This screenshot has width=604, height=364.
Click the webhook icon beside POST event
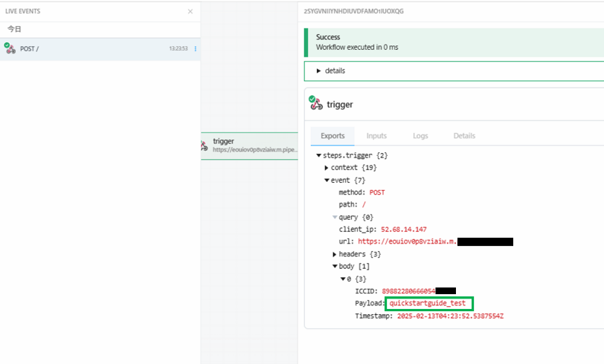coord(10,48)
